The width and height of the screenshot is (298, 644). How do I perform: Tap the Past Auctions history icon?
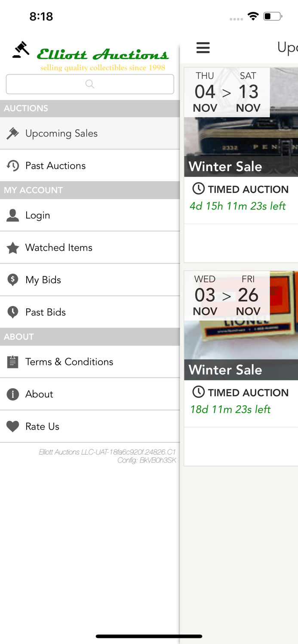point(12,166)
